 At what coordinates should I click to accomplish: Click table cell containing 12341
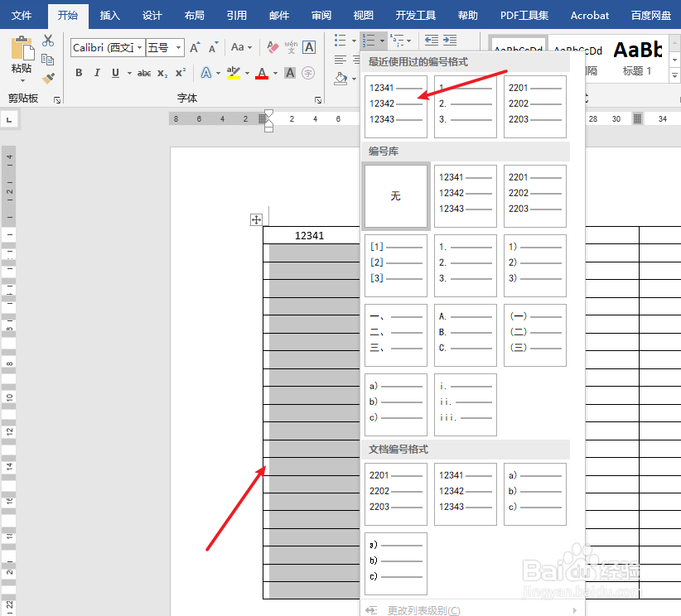click(312, 235)
